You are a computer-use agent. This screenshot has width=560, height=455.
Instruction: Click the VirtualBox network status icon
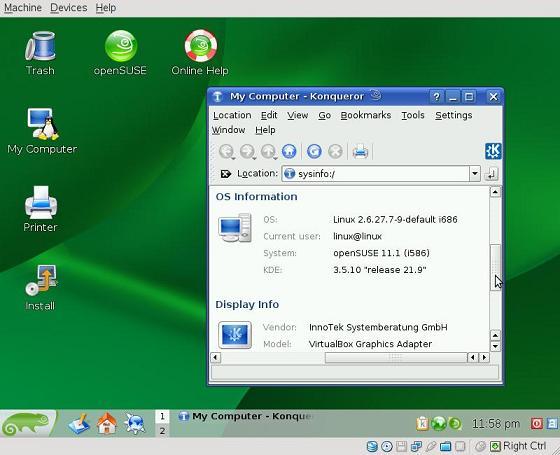416,446
